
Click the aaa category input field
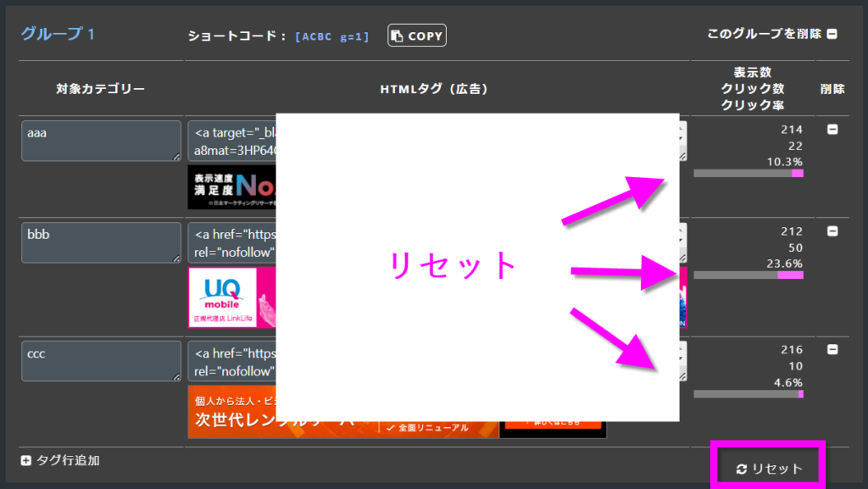click(101, 141)
